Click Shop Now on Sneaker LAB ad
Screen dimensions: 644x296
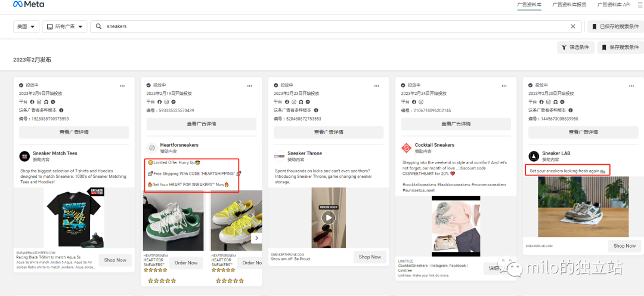click(624, 246)
